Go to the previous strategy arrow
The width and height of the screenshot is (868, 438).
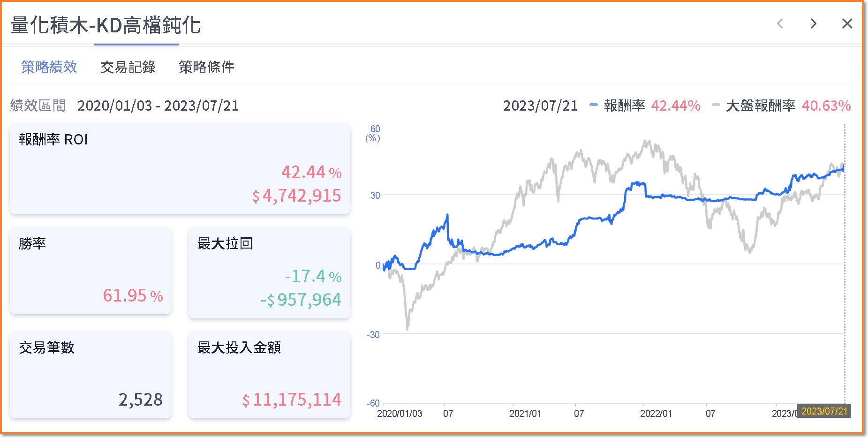pyautogui.click(x=780, y=23)
